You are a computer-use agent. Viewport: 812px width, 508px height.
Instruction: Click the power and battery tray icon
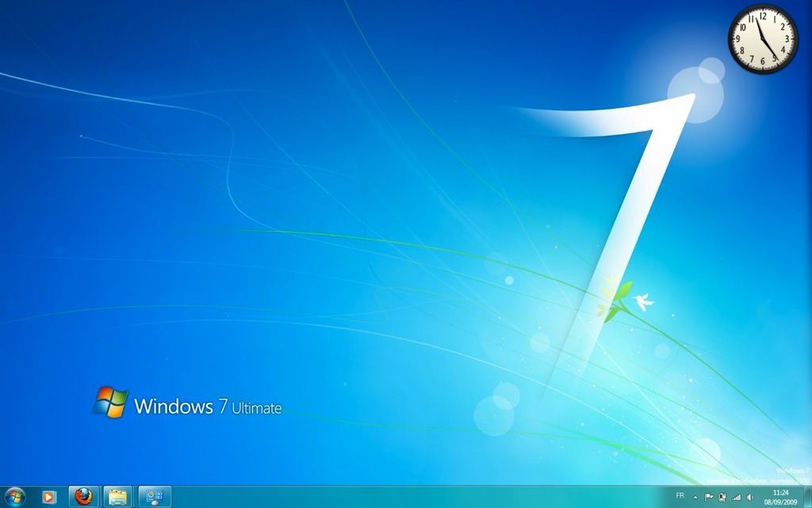pos(722,497)
